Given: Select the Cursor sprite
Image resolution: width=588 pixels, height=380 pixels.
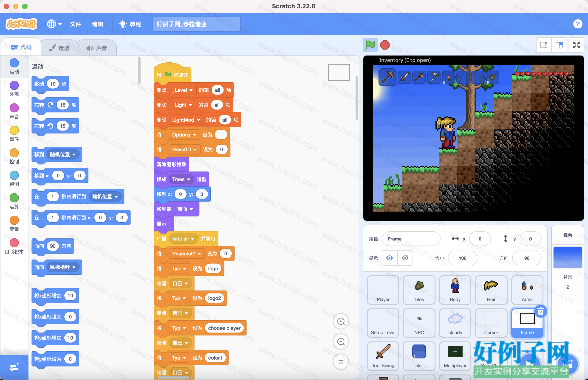Looking at the screenshot, I should pos(491,323).
